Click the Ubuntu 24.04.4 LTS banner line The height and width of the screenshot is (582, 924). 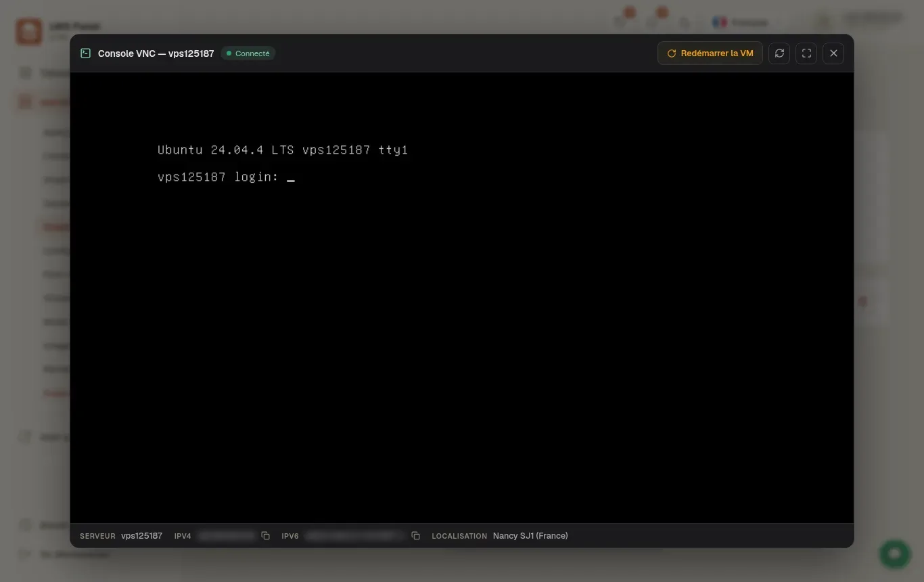click(x=283, y=150)
